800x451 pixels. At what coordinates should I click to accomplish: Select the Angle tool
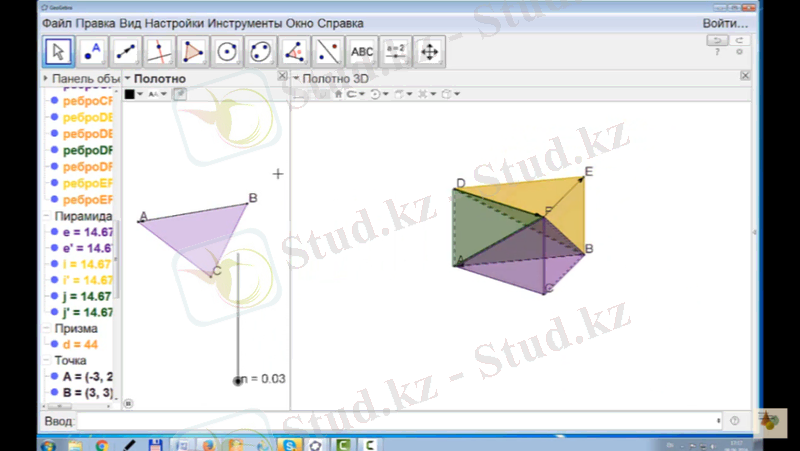point(295,51)
